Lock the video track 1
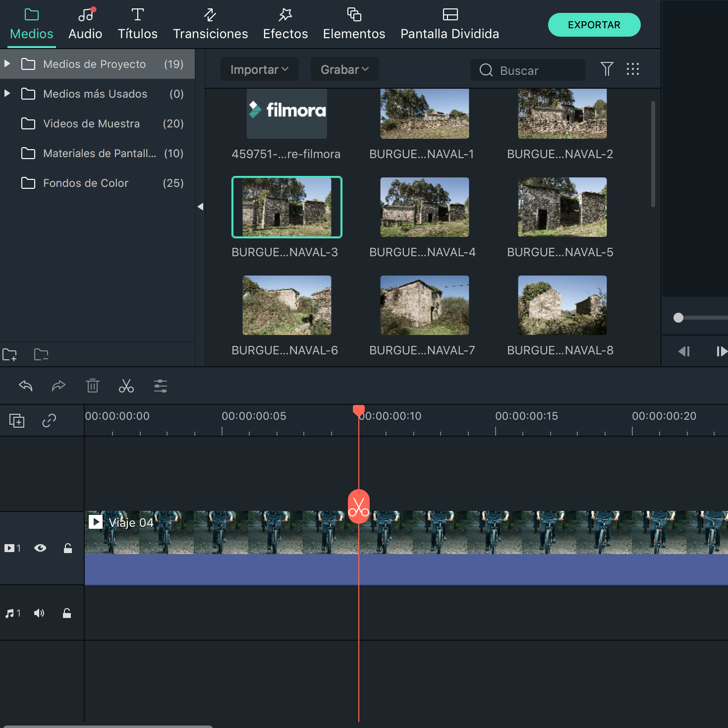 (x=68, y=548)
